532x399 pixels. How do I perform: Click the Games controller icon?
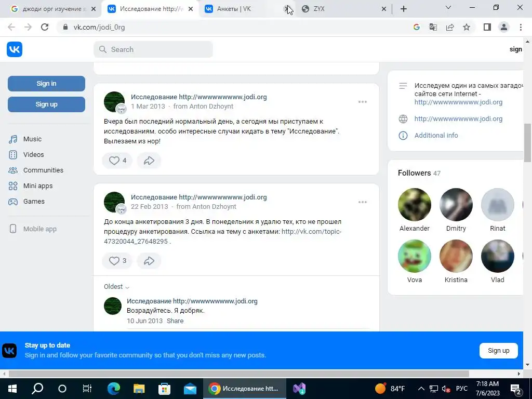pos(13,202)
